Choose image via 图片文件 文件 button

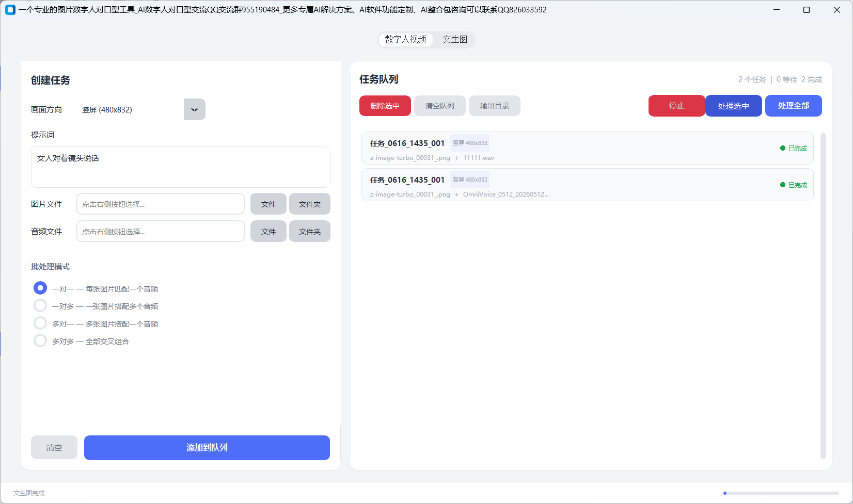pyautogui.click(x=268, y=204)
